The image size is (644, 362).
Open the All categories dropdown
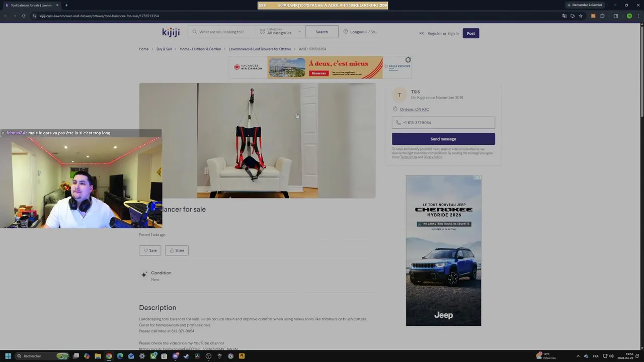coord(280,32)
